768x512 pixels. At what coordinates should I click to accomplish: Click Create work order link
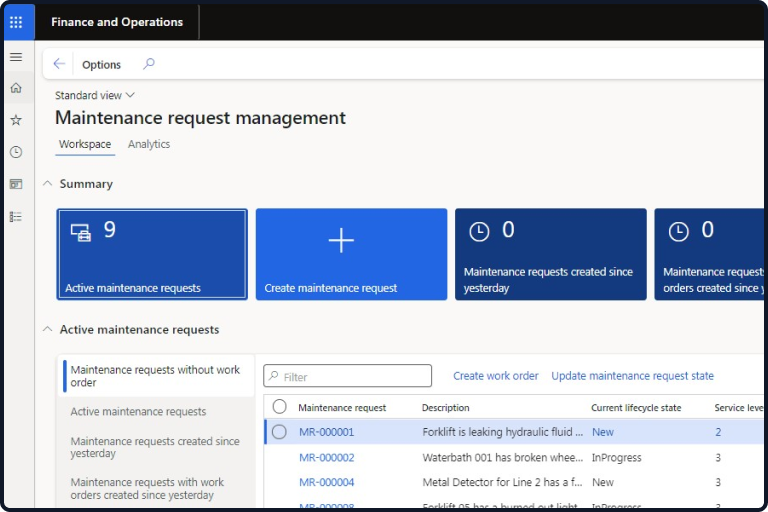[495, 376]
